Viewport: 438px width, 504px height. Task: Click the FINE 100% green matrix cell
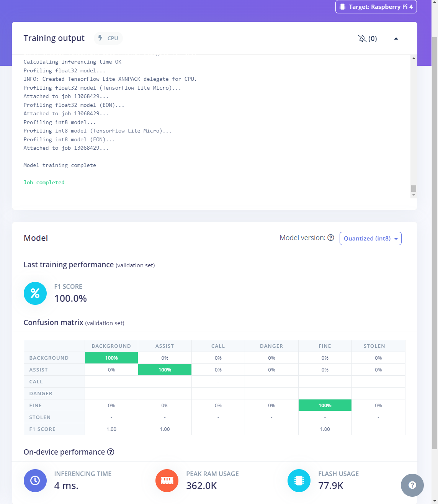click(x=325, y=405)
